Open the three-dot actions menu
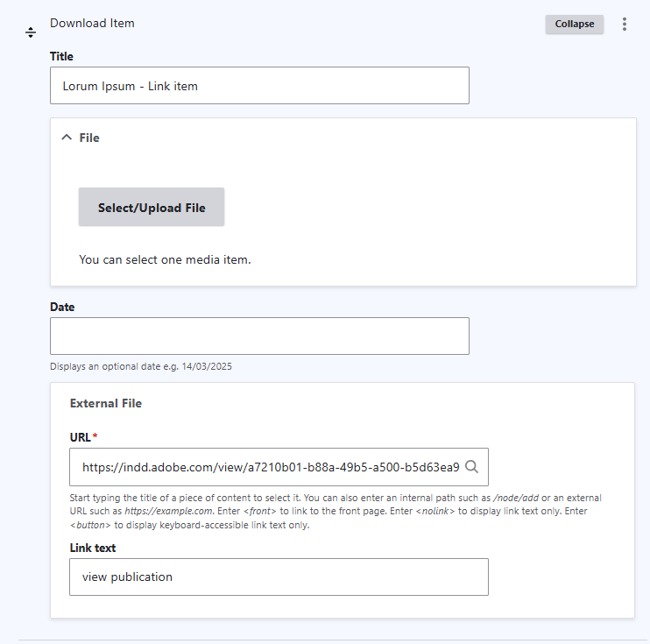The height and width of the screenshot is (644, 650). [625, 24]
